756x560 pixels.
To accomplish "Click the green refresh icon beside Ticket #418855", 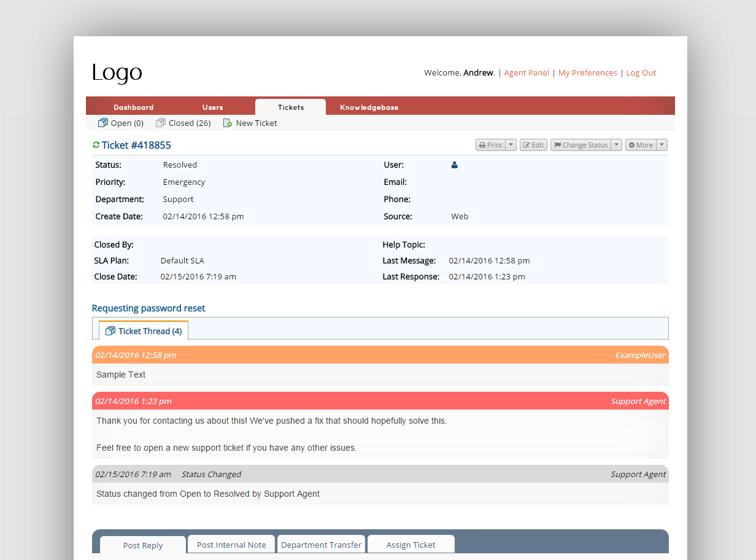I will point(96,145).
